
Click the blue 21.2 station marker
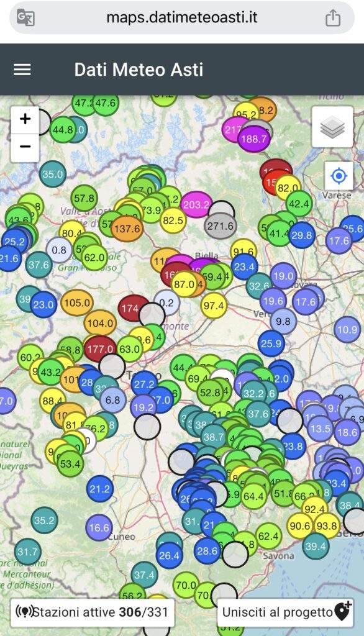coord(100,489)
